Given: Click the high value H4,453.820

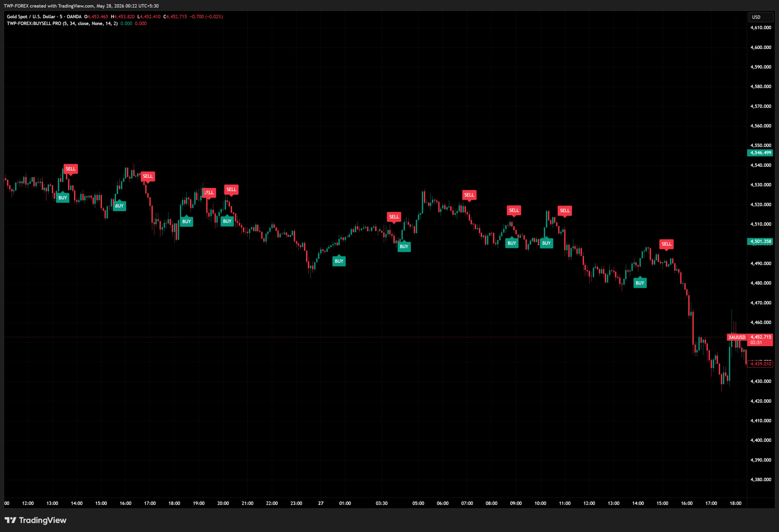Looking at the screenshot, I should 123,17.
